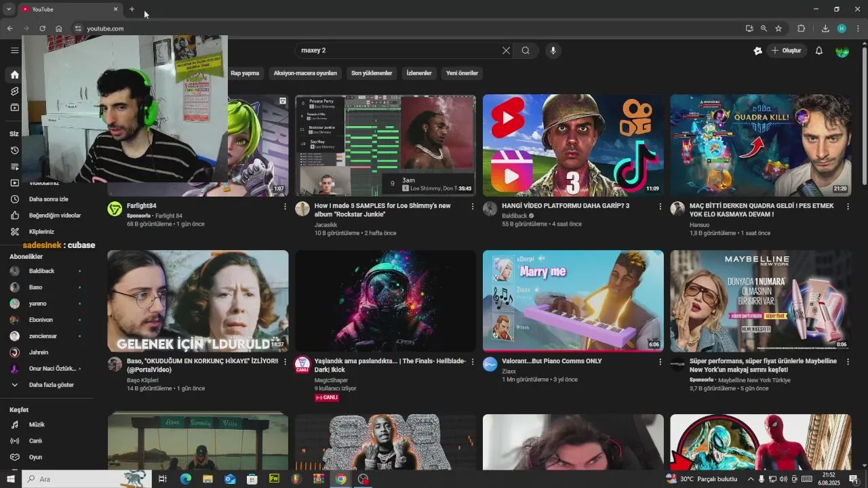
Task: Open Canlı under Keşfet
Action: (x=35, y=441)
